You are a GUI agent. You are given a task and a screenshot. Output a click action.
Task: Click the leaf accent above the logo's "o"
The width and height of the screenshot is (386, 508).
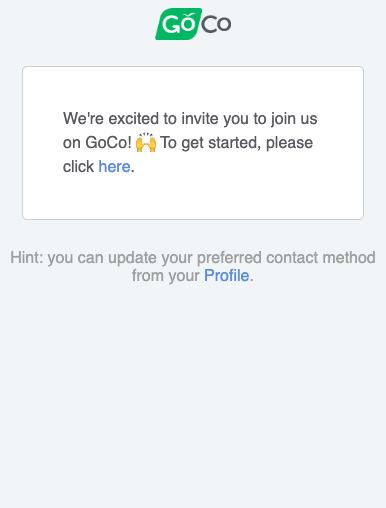pyautogui.click(x=189, y=15)
